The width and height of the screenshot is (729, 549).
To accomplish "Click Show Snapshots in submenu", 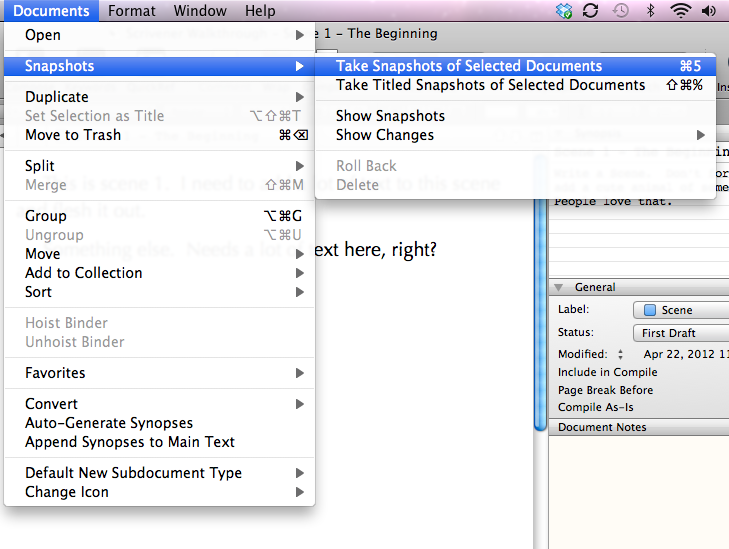I will point(516,116).
